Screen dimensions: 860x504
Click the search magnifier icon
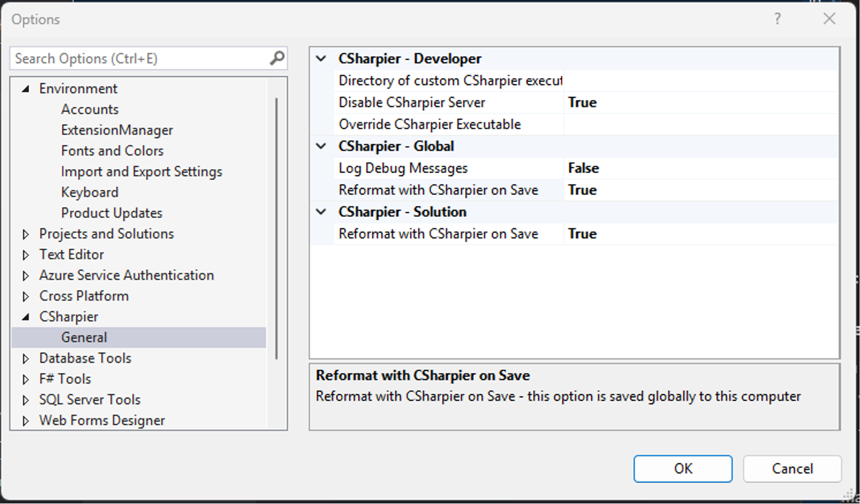coord(277,58)
